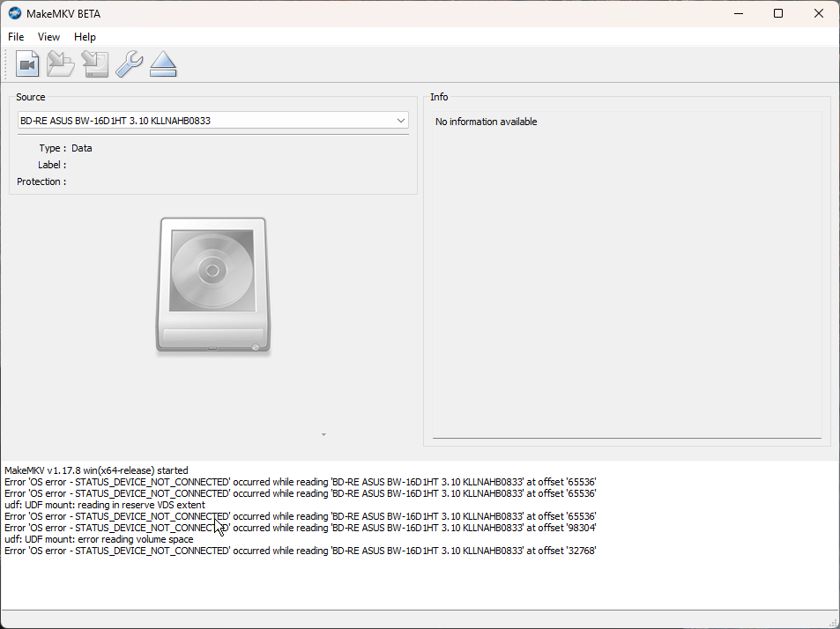Click the error line with offset '98304'
This screenshot has height=629, width=840.
(x=301, y=528)
